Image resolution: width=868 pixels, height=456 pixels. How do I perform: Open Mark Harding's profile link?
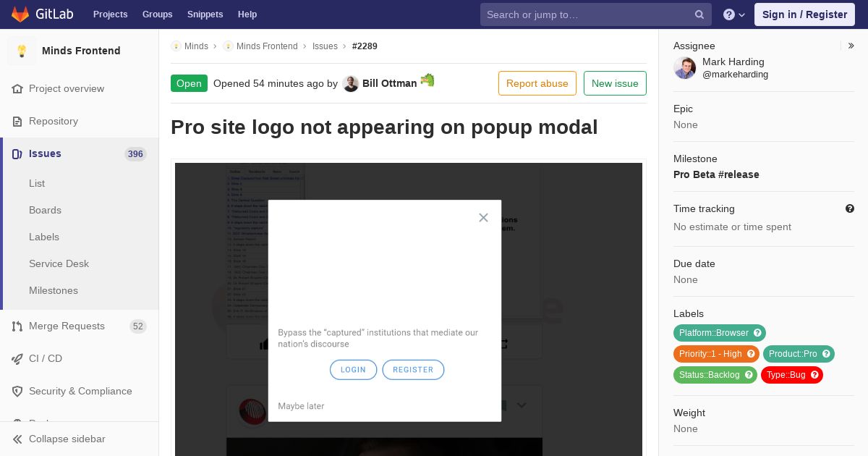tap(733, 62)
